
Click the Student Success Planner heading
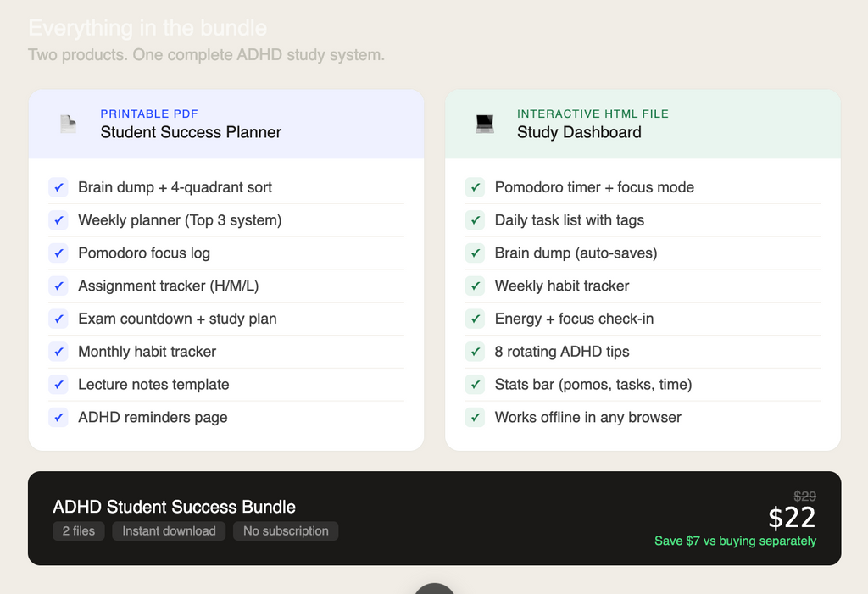(x=191, y=132)
